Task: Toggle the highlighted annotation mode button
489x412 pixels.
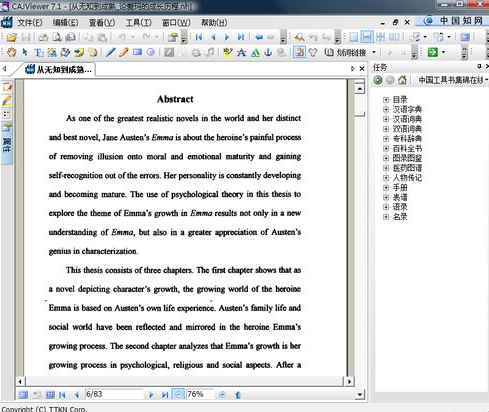Action: click(x=299, y=53)
